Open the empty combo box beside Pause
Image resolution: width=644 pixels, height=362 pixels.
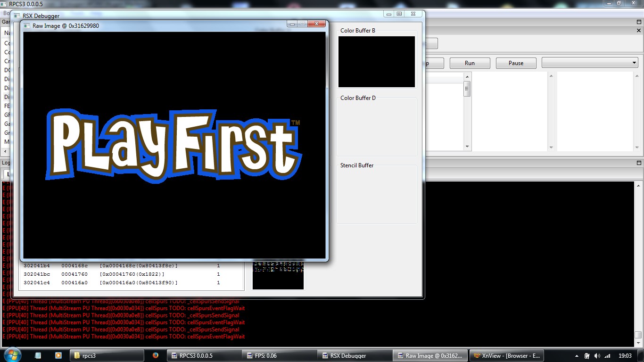(590, 63)
